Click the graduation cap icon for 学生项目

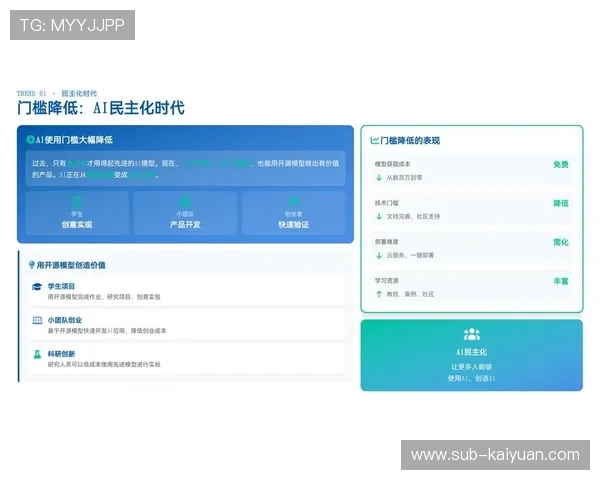(x=37, y=287)
